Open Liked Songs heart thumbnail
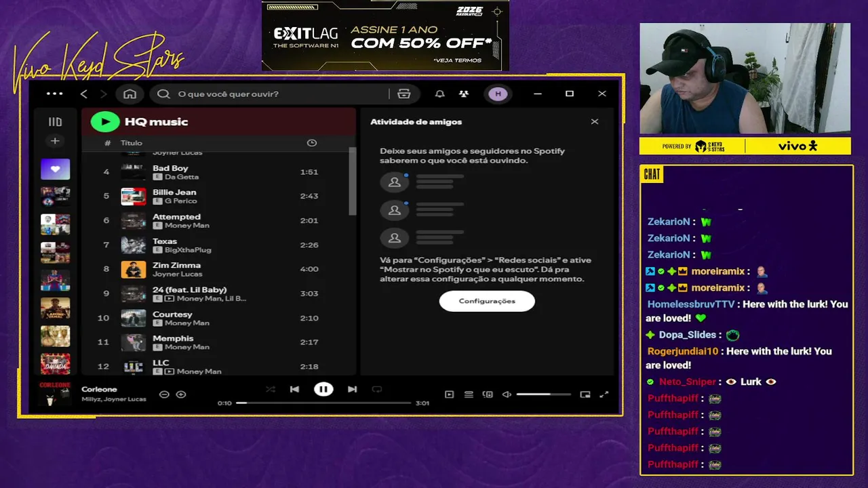Viewport: 868px width, 488px height. [55, 169]
